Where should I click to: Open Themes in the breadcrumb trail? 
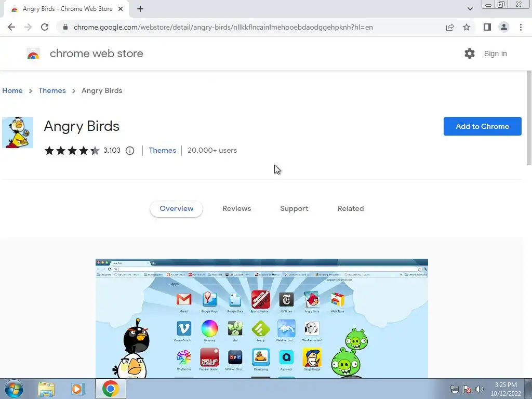tap(52, 90)
